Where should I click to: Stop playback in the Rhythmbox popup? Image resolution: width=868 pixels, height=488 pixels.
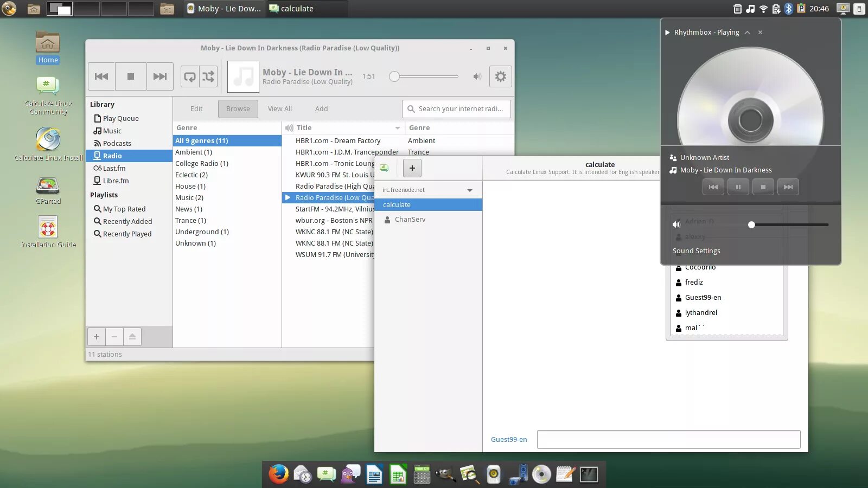click(x=763, y=187)
